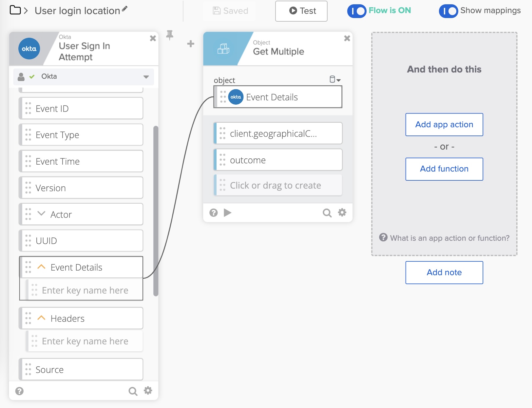Open the Okta card settings gear
The image size is (532, 408).
[x=148, y=391]
